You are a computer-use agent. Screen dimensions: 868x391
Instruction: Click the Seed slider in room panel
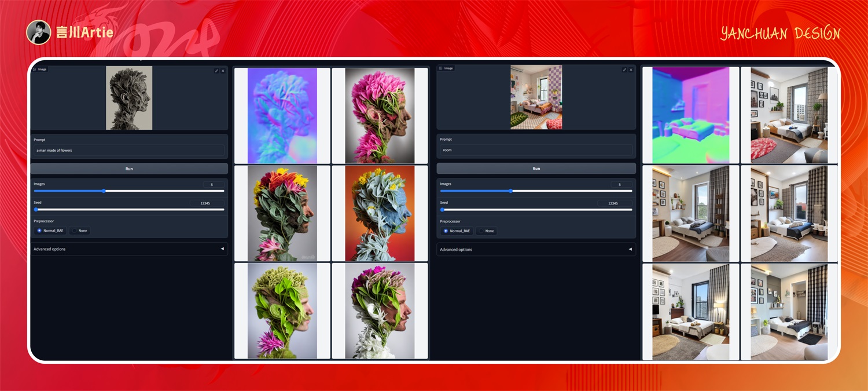pos(536,209)
